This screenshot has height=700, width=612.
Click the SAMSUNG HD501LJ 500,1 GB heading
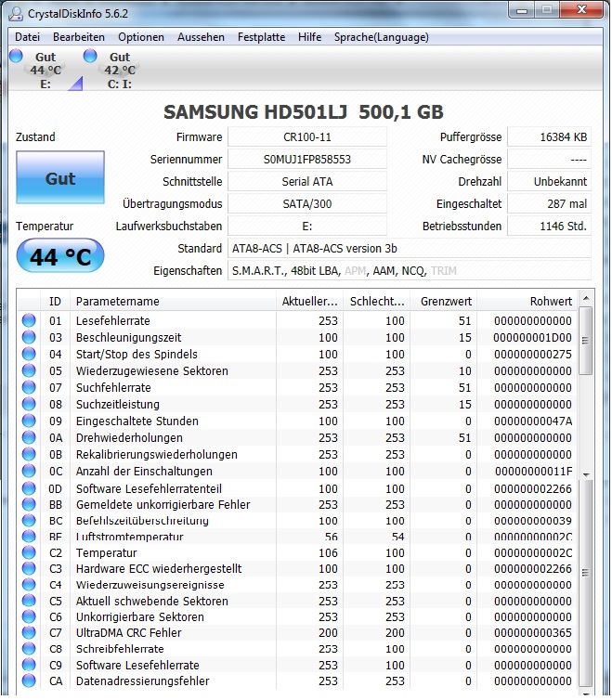pyautogui.click(x=304, y=111)
